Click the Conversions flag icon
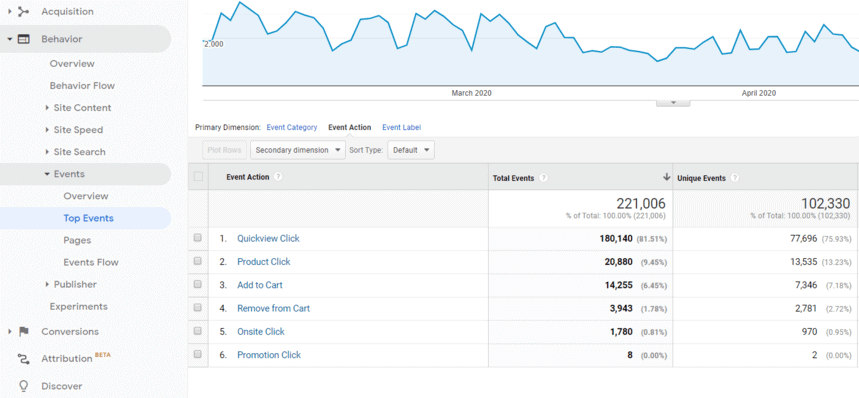 coord(24,331)
